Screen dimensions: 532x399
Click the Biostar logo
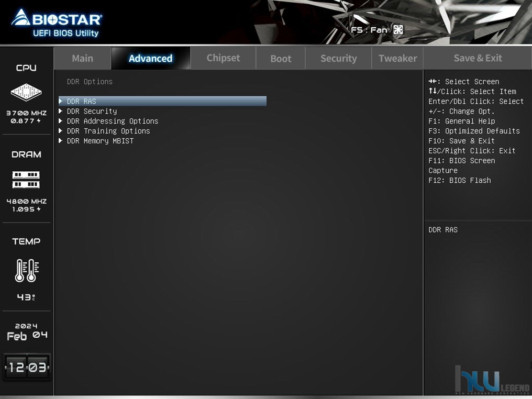(57, 23)
